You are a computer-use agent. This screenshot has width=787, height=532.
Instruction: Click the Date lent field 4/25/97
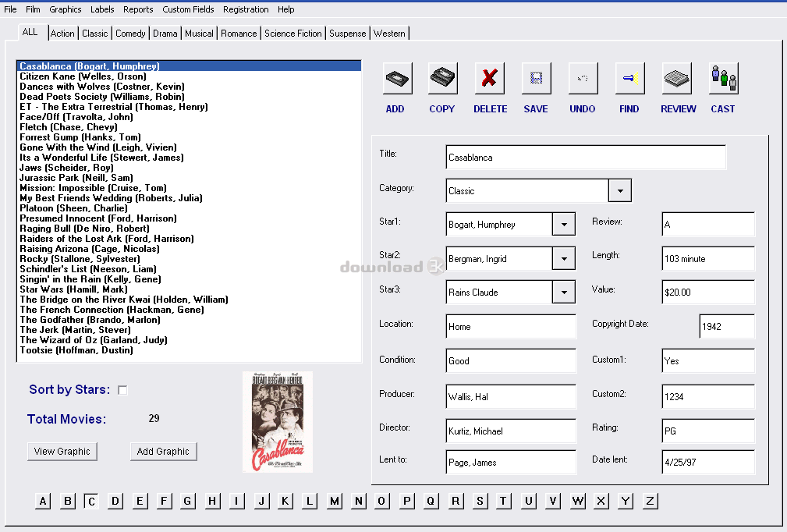click(708, 463)
